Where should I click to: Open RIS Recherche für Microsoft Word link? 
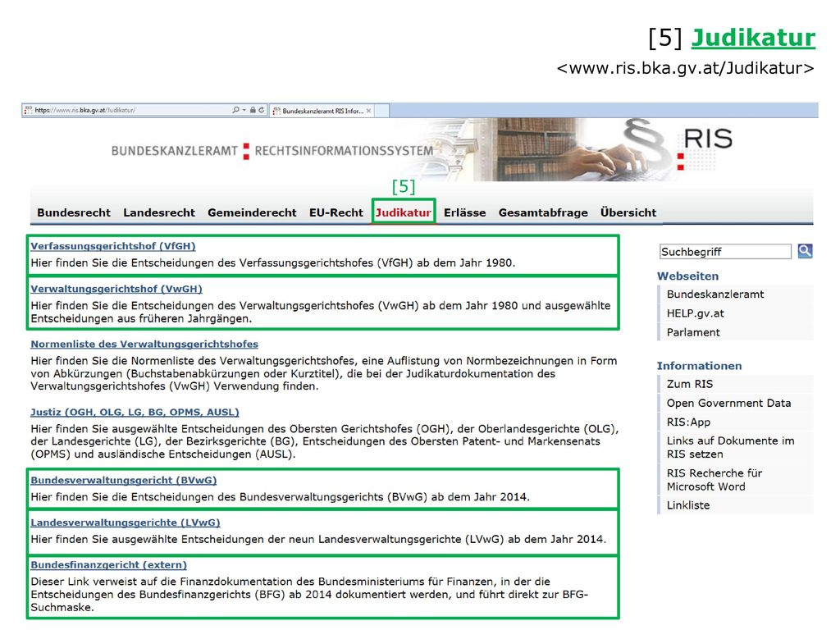(x=714, y=479)
